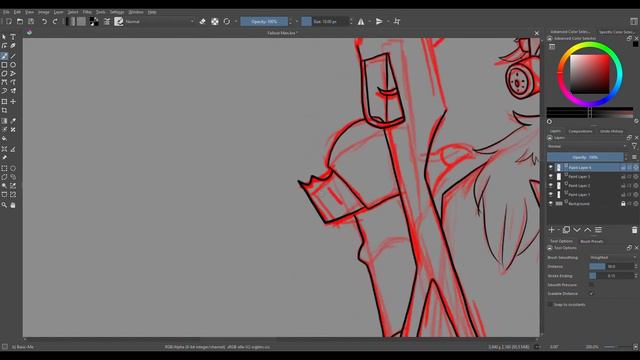Adjust the brush Opacity slider in the toolbar
Screen dimensions: 640x360
tap(264, 21)
